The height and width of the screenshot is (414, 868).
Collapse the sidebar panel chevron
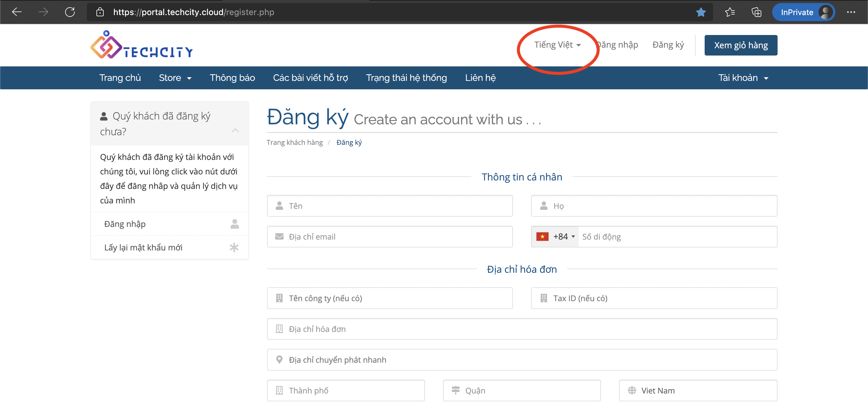235,130
